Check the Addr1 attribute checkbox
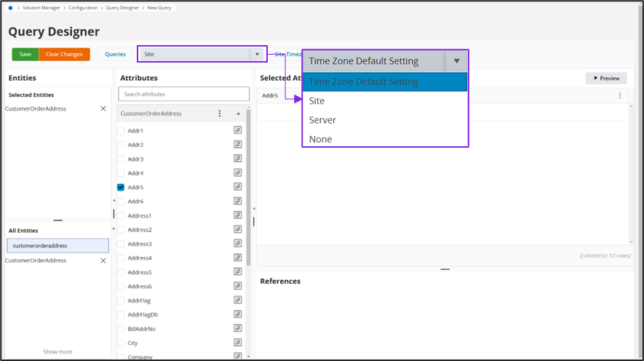The height and width of the screenshot is (361, 644). click(121, 130)
